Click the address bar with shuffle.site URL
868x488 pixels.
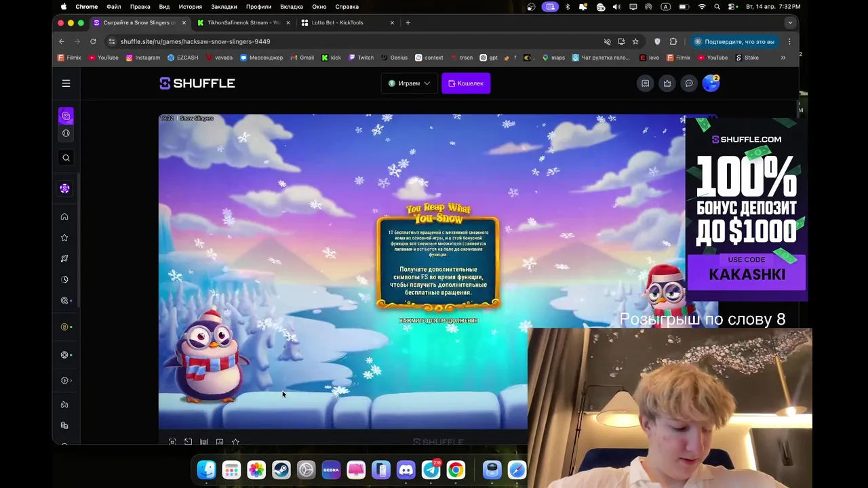click(x=353, y=41)
